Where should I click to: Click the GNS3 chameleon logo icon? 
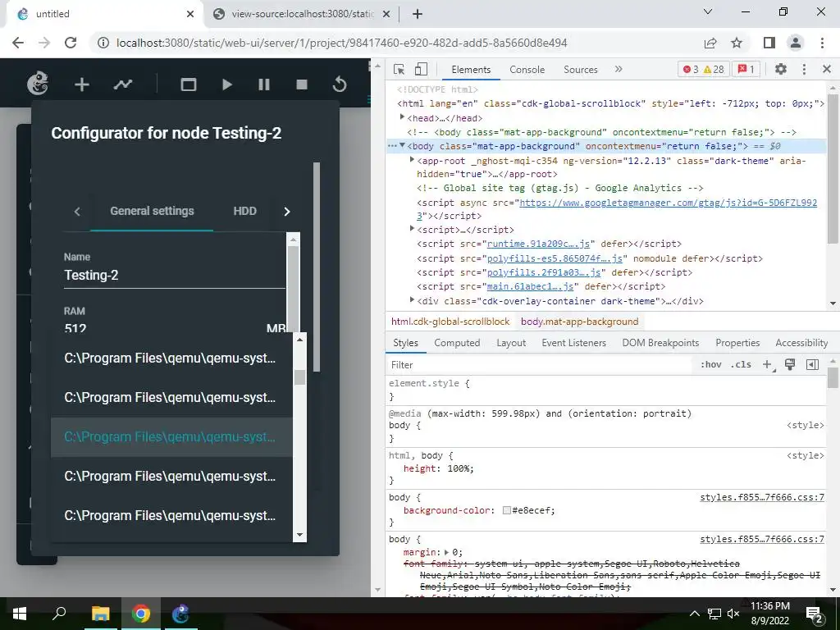(38, 84)
